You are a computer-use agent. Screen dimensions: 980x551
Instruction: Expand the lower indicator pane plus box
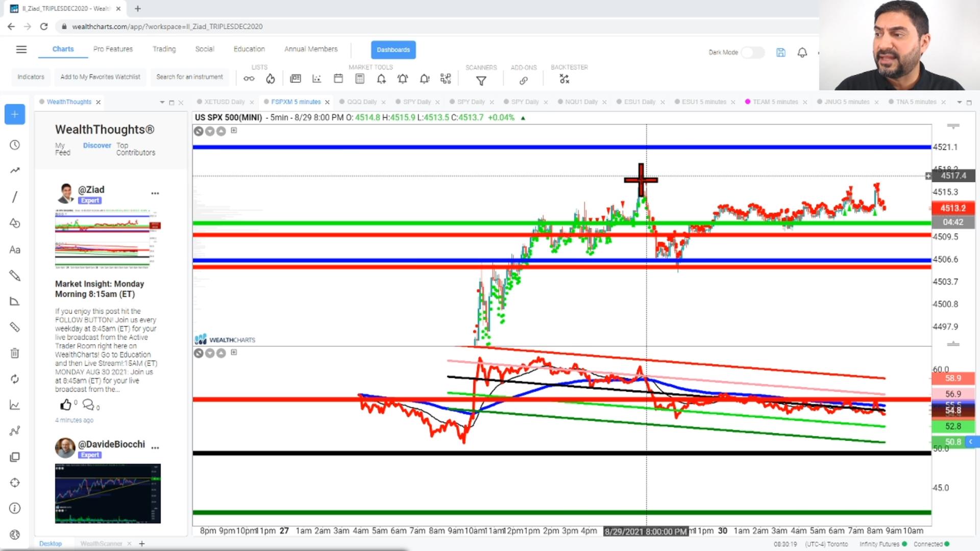234,353
